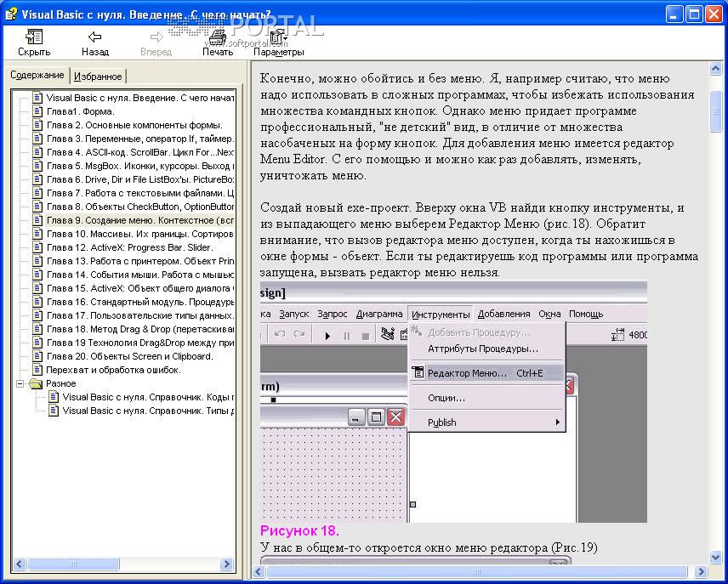Click article pane vertical scrollbar thumb

coord(715,111)
